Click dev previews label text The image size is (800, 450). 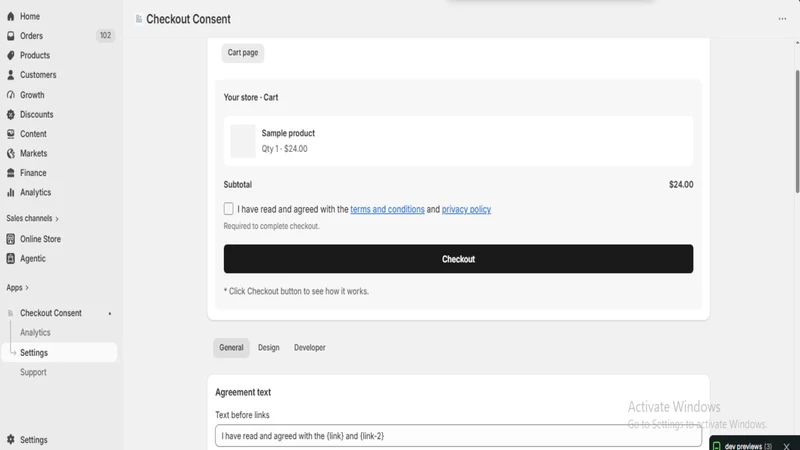point(748,446)
